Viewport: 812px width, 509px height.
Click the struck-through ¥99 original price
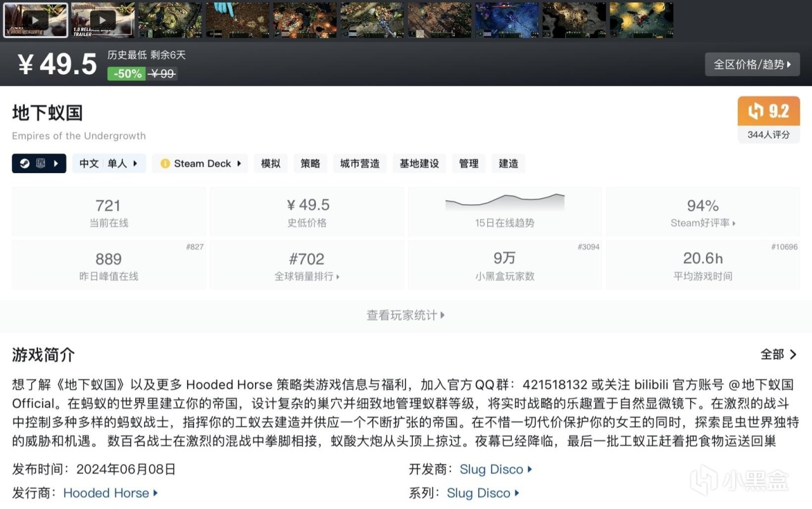click(162, 74)
